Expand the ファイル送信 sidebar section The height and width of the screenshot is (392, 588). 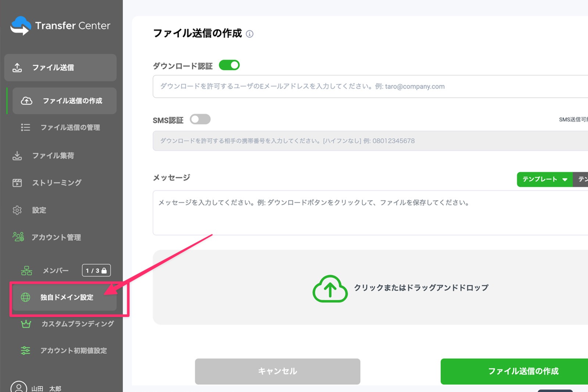tap(60, 68)
